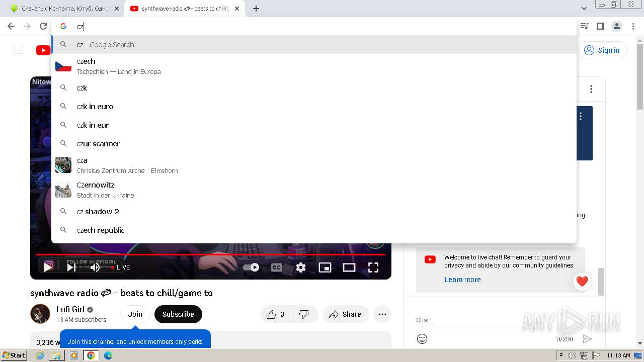This screenshot has width=644, height=362.
Task: Jump to LIVE indicator
Action: (120, 267)
